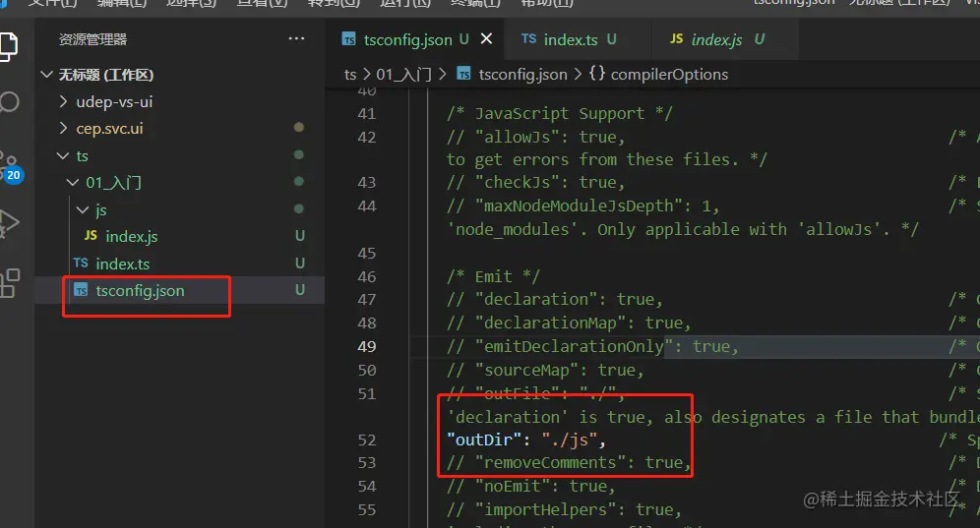
Task: Open Source Control with 20 badge
Action: coord(10,167)
